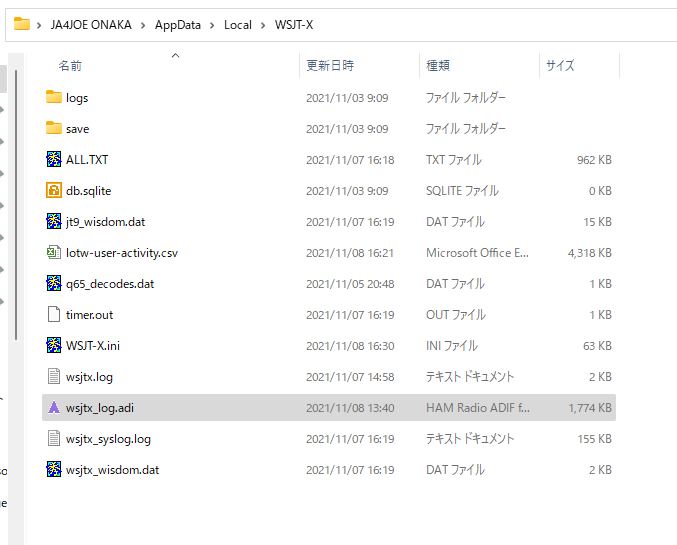Click the navigation pane scrollbar
Image resolution: width=677 pixels, height=545 pixels.
click(x=16, y=205)
